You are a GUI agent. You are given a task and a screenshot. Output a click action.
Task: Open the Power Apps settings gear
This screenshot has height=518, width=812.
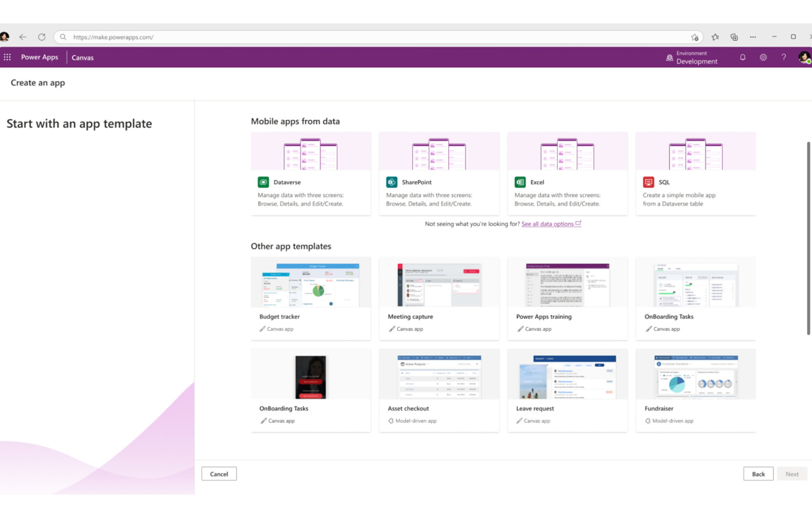(763, 57)
